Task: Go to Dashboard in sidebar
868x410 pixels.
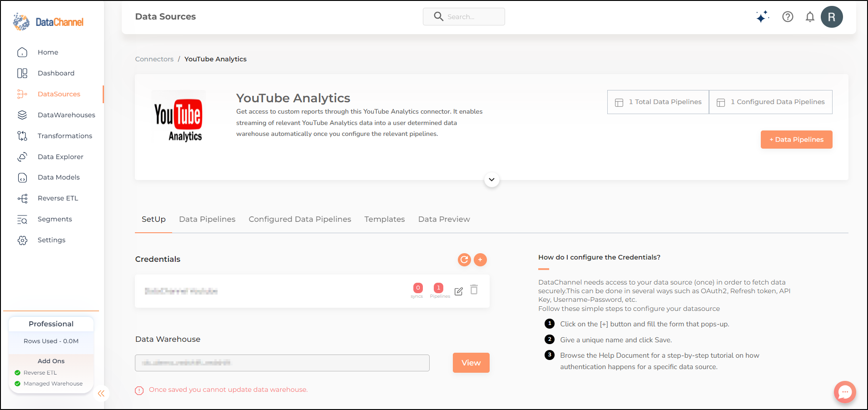Action: [x=56, y=73]
